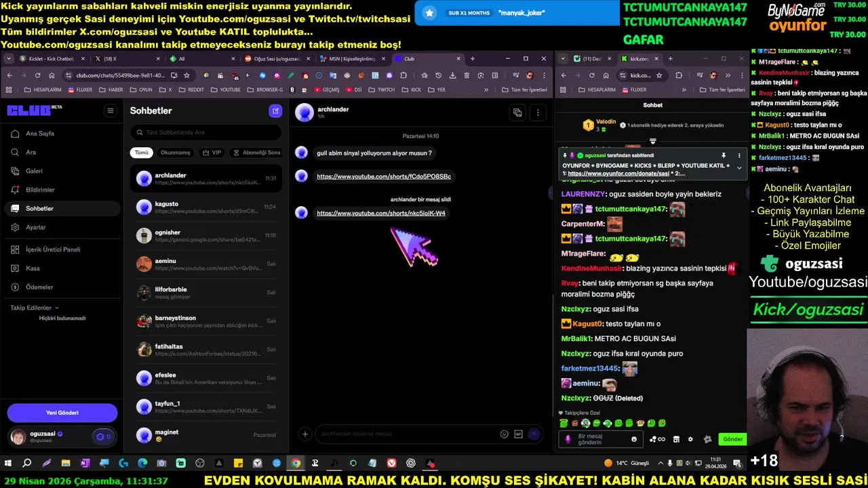Start new chat via purple compose icon
Viewport: 868px width, 488px height.
[275, 110]
